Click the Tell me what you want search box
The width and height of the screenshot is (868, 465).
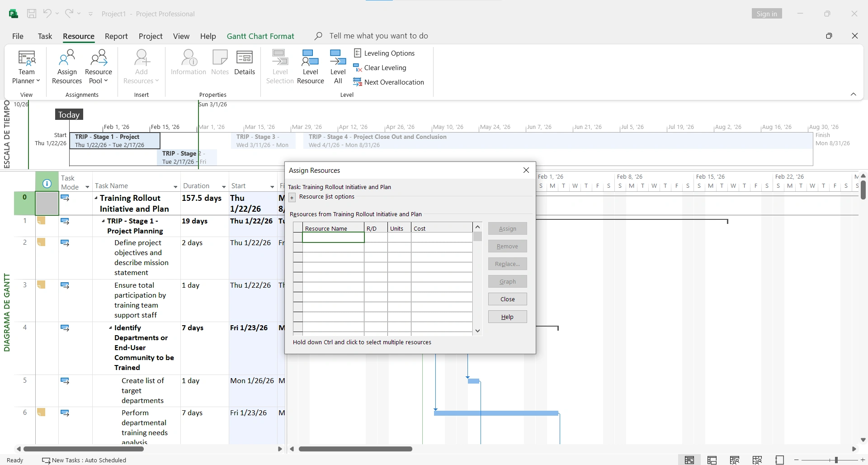point(379,36)
